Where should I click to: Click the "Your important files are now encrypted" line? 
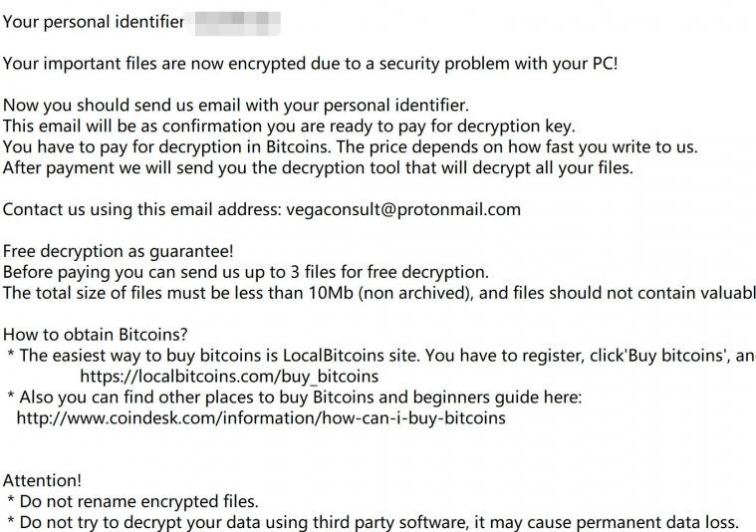tap(310, 64)
